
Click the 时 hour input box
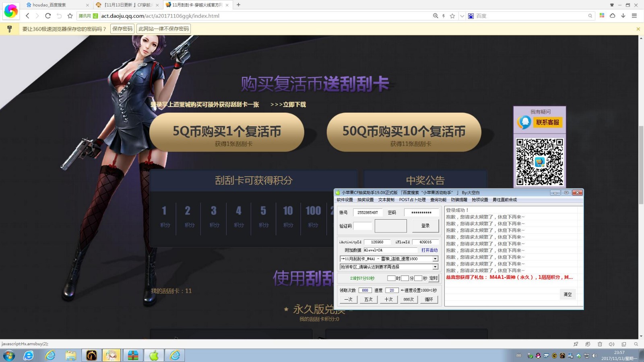point(391,278)
